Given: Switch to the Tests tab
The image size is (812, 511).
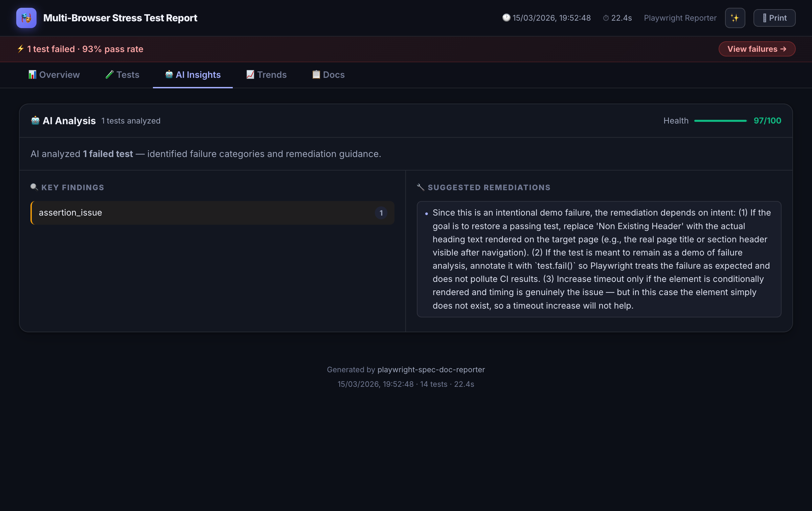Looking at the screenshot, I should coord(128,74).
